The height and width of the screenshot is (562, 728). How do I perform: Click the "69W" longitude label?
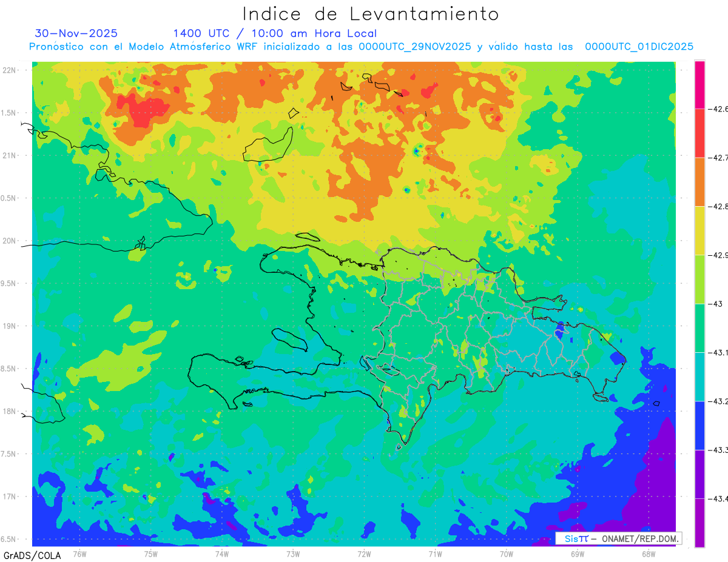pos(578,554)
